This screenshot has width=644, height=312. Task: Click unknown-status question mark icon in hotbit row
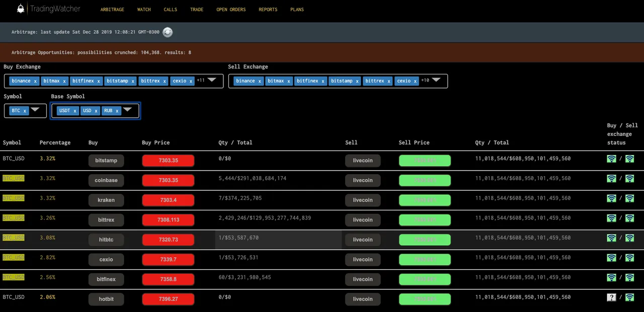(611, 297)
